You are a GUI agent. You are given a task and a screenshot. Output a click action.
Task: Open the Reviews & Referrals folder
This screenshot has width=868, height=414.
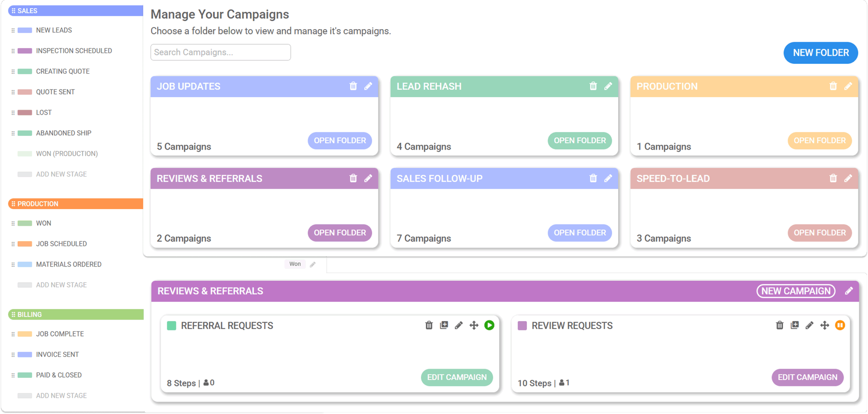[340, 233]
